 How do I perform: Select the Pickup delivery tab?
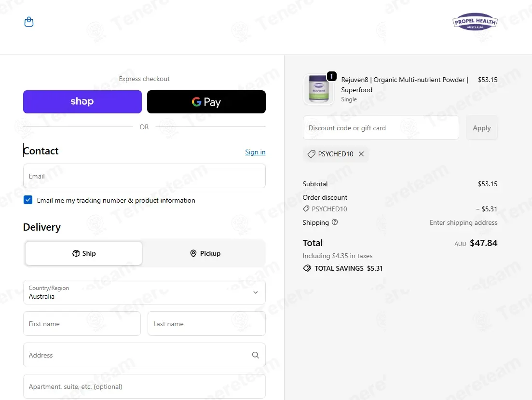point(205,253)
